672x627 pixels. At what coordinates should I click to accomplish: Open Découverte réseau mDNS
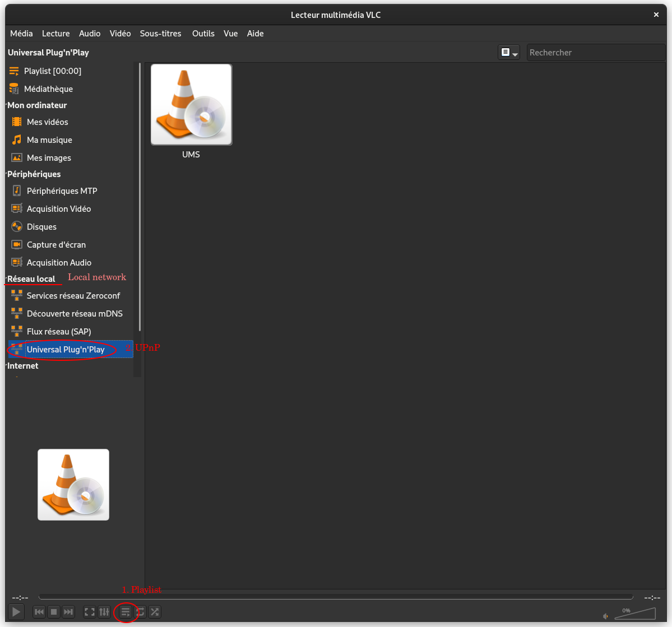click(x=71, y=314)
